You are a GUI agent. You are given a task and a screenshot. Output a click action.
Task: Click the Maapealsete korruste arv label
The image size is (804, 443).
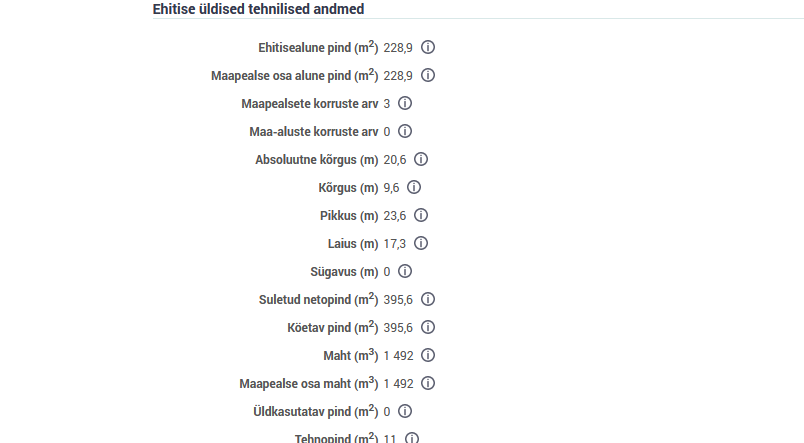pos(309,103)
